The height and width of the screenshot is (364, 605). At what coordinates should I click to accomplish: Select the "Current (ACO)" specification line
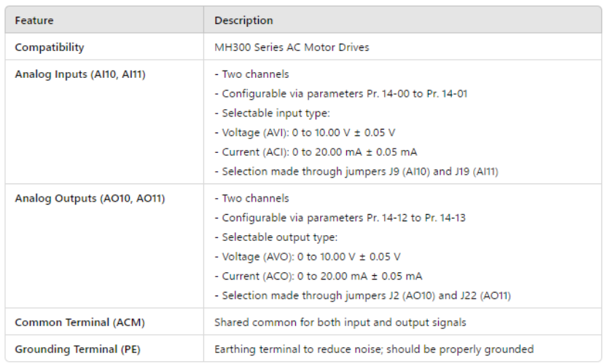coord(318,276)
